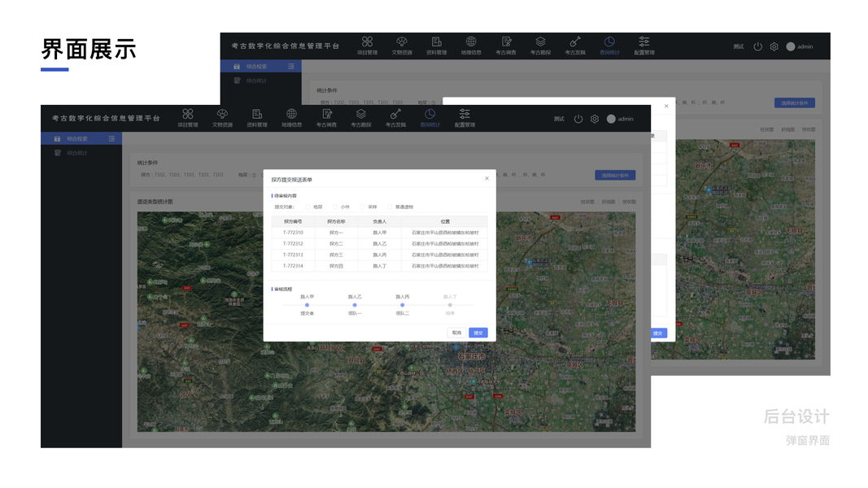This screenshot has width=868, height=488.
Task: Select 综合检索 sidebar item in front window
Action: coord(81,139)
